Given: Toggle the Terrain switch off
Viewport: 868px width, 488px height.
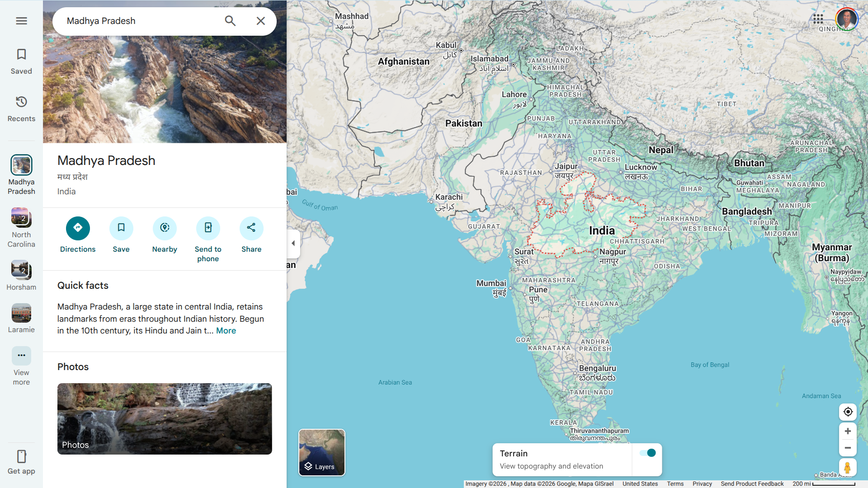Looking at the screenshot, I should click(x=648, y=453).
